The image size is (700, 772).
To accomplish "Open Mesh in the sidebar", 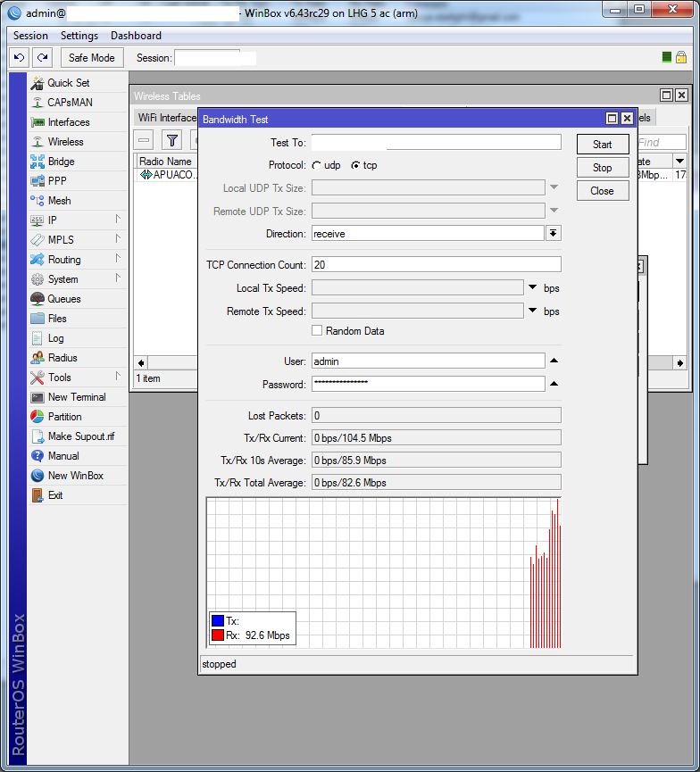I will [x=78, y=201].
